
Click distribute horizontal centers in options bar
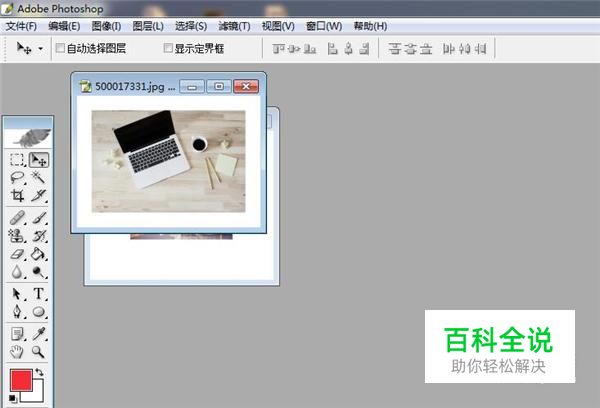point(464,49)
